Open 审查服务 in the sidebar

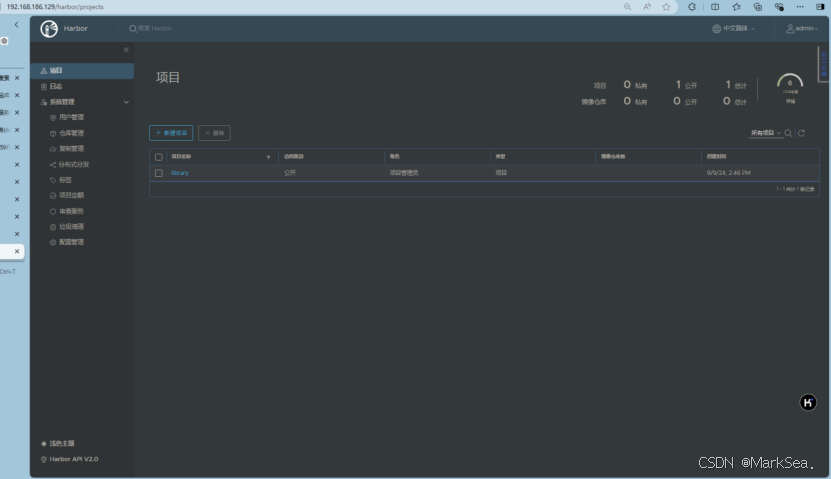[71, 211]
